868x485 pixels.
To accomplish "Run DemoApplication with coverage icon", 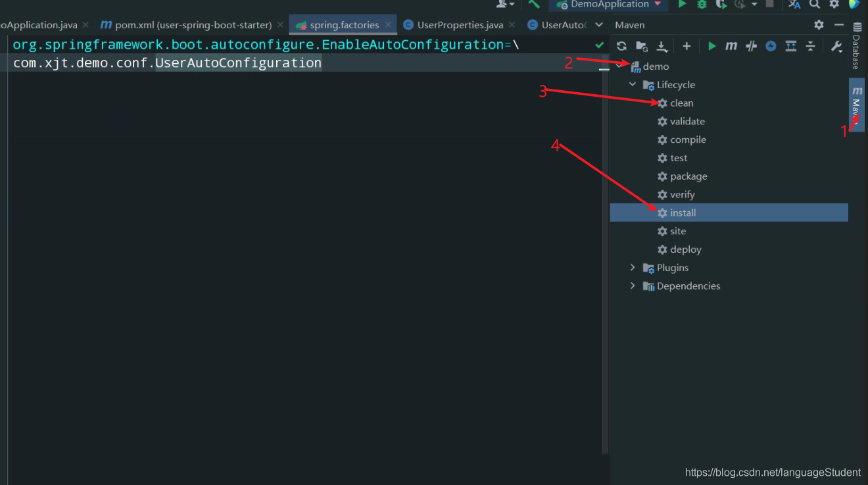I will pos(721,5).
